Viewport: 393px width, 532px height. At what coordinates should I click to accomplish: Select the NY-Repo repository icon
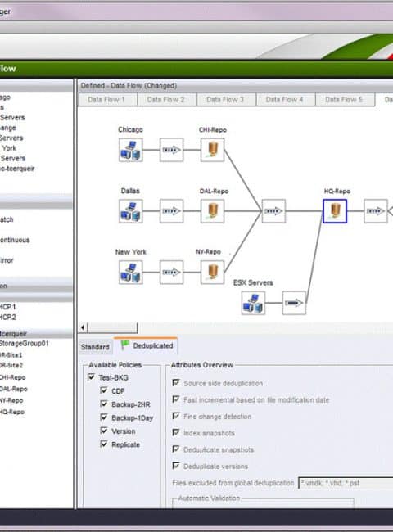(x=212, y=272)
